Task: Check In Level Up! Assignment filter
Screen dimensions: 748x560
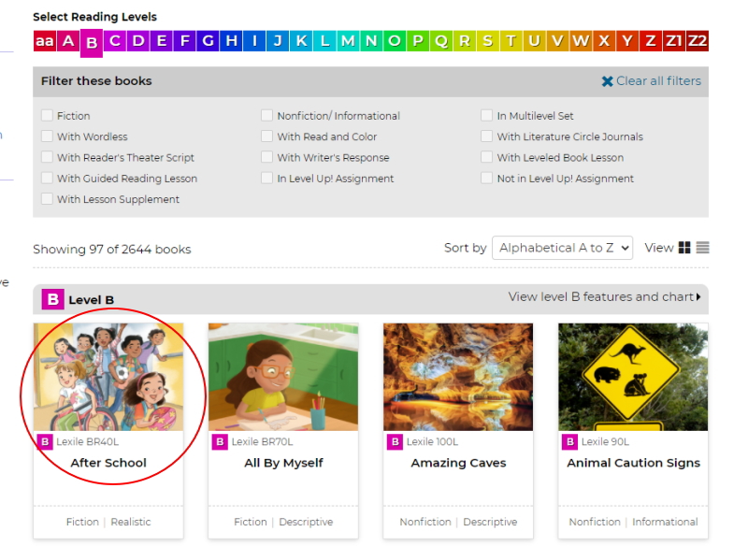Action: pyautogui.click(x=266, y=178)
